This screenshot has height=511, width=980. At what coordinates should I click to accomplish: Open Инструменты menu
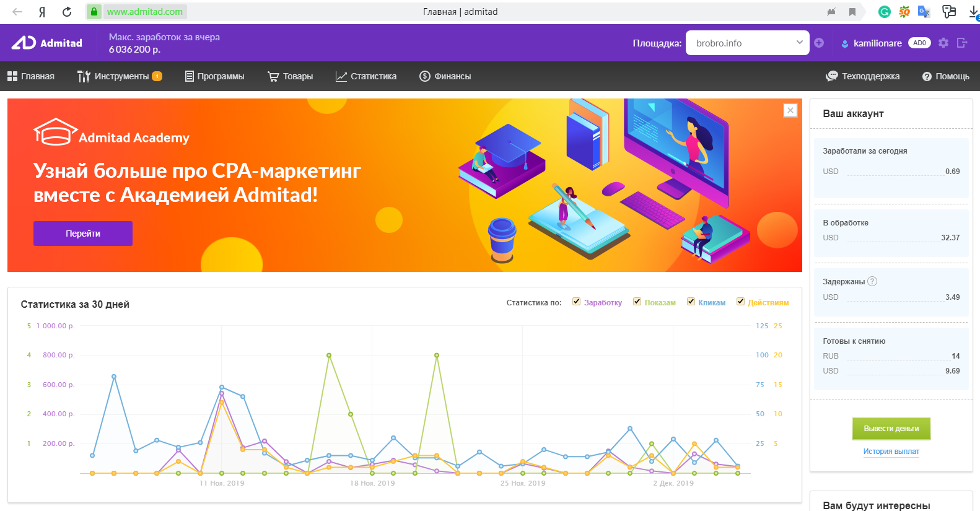coord(120,76)
